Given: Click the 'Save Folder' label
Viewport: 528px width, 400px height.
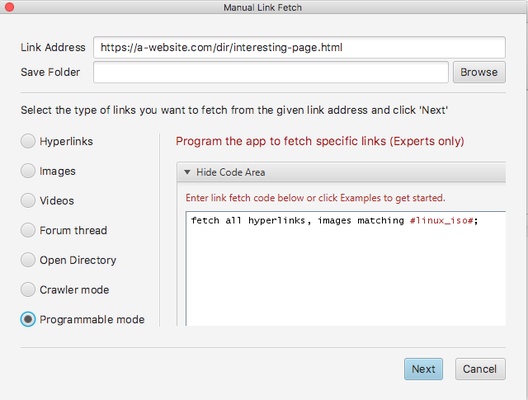Looking at the screenshot, I should click(x=50, y=72).
